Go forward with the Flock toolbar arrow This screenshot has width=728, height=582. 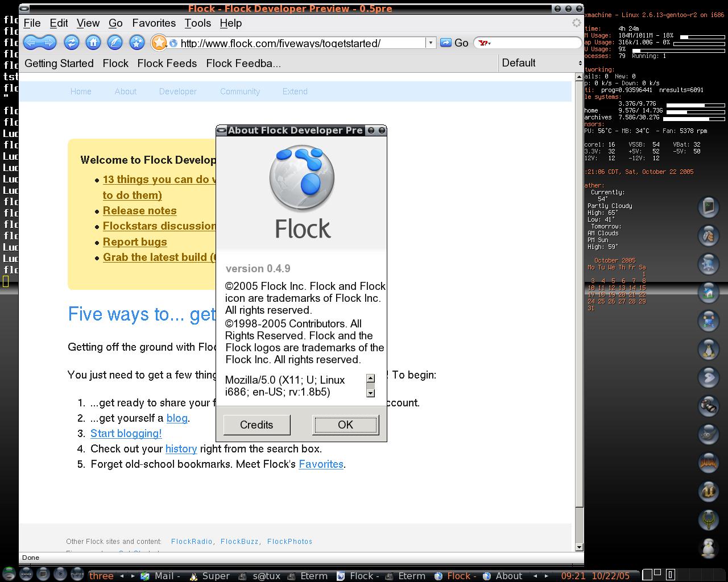coord(48,43)
